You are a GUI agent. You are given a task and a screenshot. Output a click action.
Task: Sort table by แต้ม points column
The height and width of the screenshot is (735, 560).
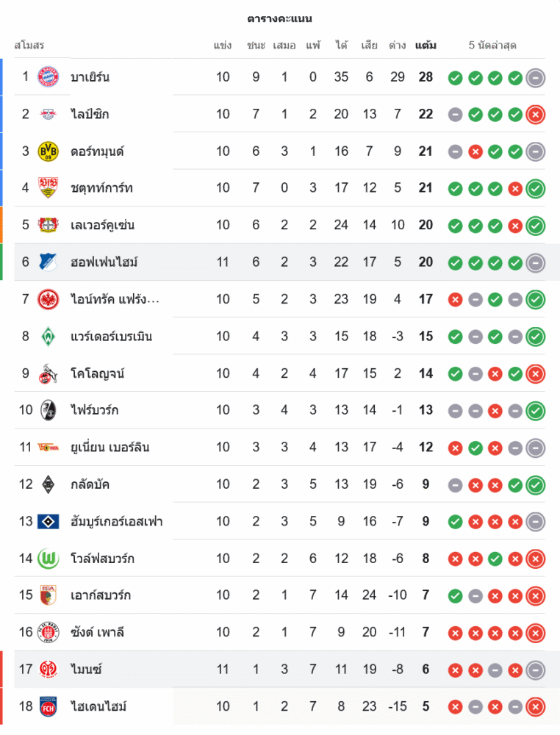(426, 45)
